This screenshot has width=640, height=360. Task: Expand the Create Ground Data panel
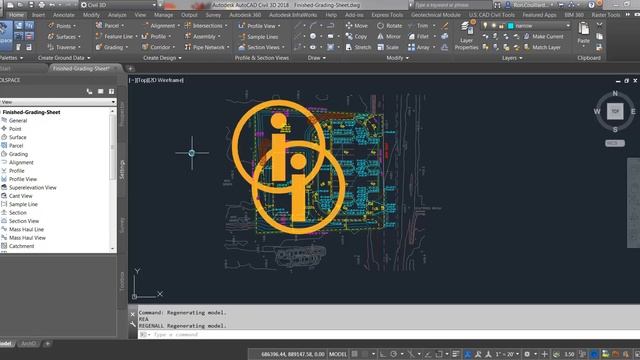(x=64, y=58)
